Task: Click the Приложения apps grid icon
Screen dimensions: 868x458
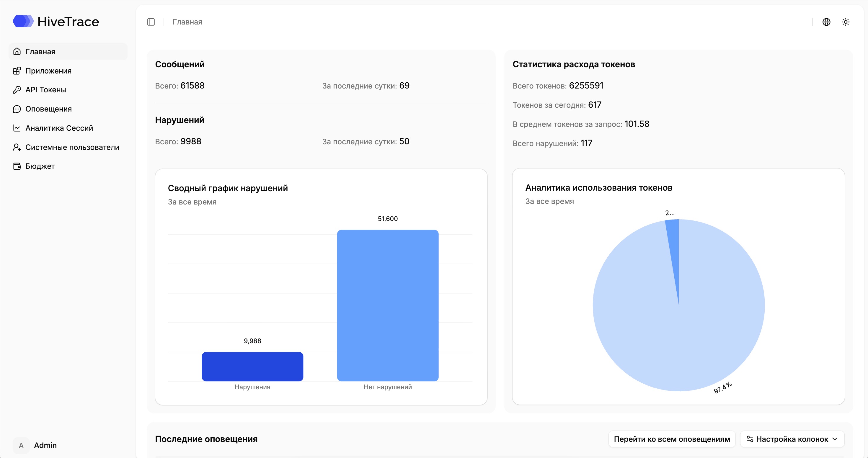Action: 17,71
